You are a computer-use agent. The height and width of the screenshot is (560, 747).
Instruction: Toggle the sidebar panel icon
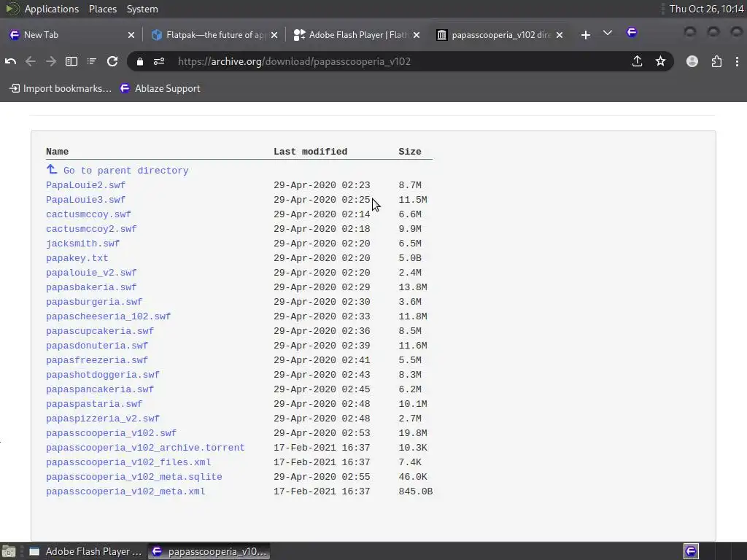click(71, 61)
